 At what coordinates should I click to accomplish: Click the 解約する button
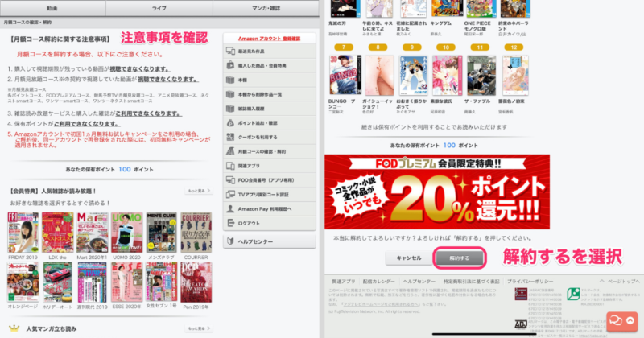coord(459,258)
